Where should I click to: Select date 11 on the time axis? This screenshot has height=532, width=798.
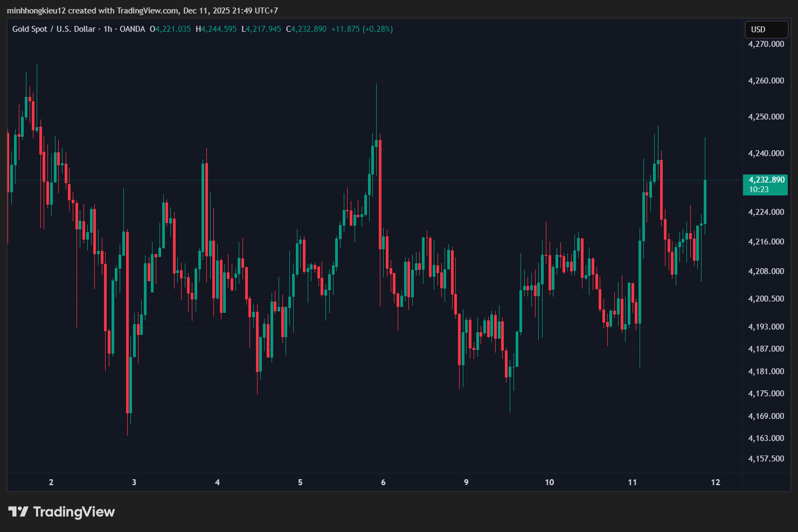632,482
